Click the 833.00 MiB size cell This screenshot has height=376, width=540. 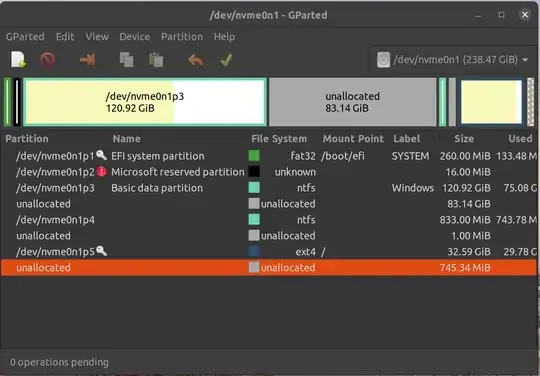pyautogui.click(x=465, y=220)
